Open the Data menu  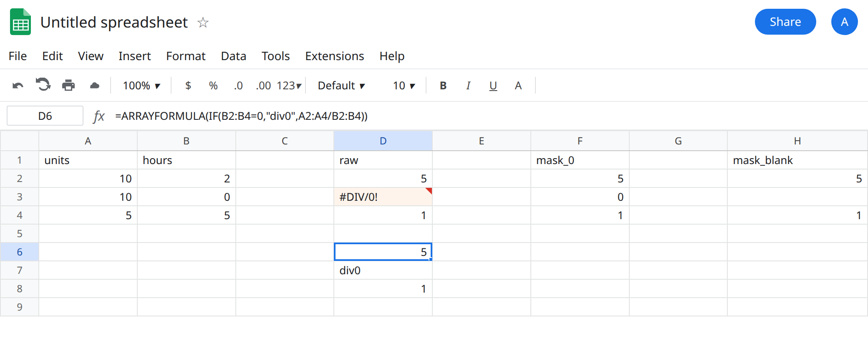pos(234,56)
